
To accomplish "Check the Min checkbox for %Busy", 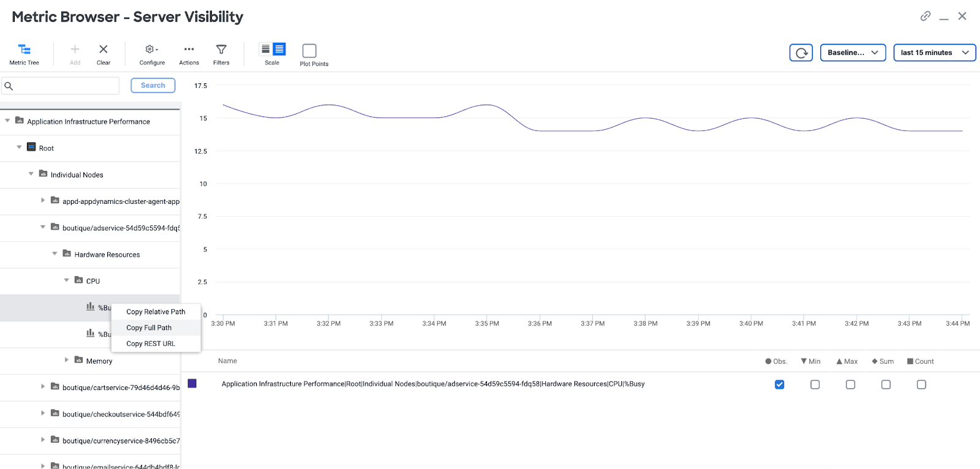I will (815, 385).
